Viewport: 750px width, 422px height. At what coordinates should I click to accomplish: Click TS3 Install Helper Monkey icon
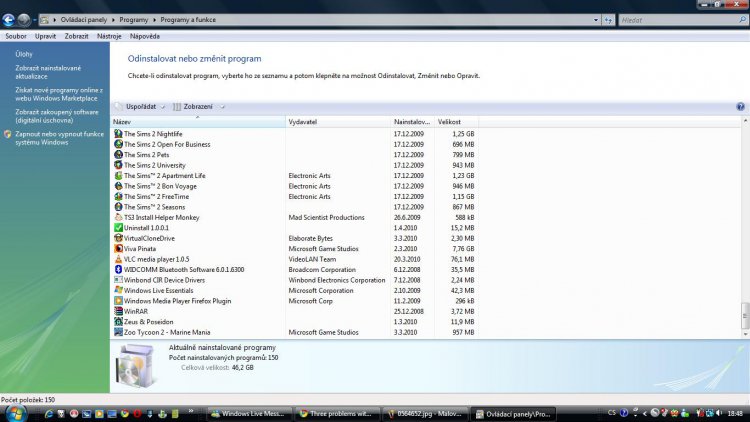tap(118, 217)
